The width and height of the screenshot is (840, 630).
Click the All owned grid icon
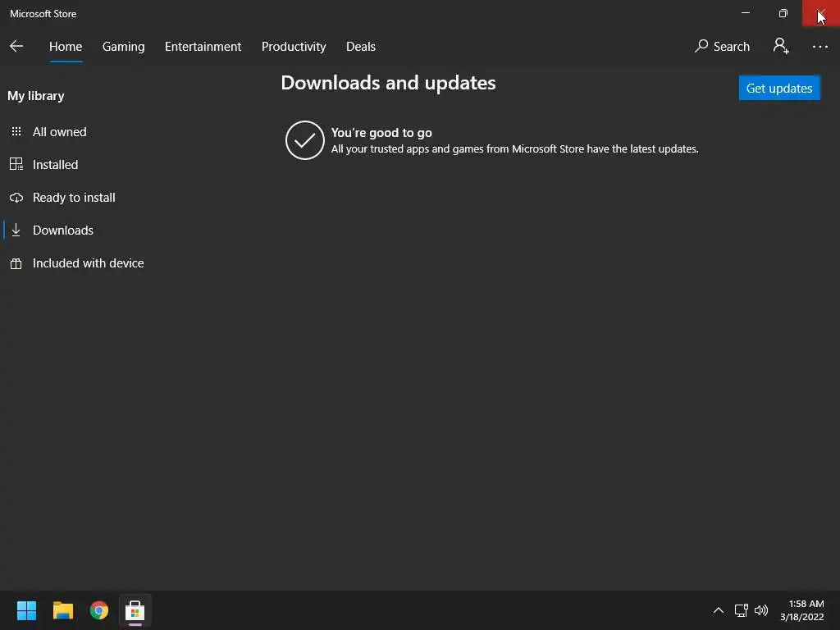[x=16, y=132]
